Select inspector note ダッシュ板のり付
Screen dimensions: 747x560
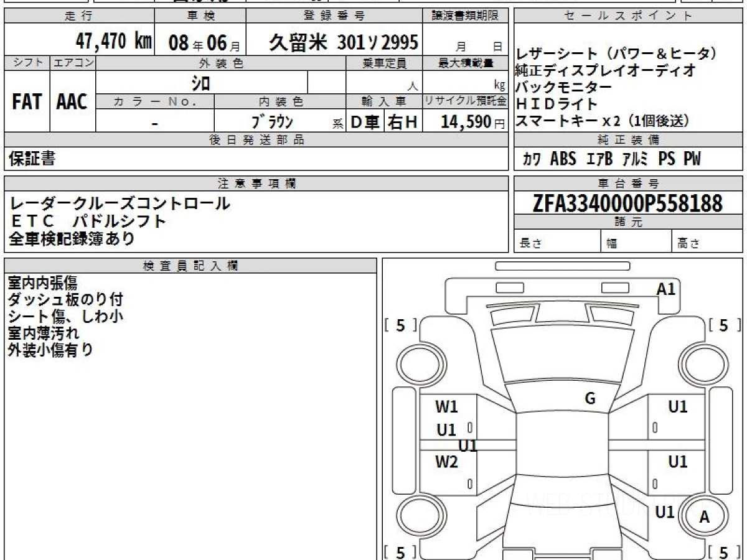65,300
